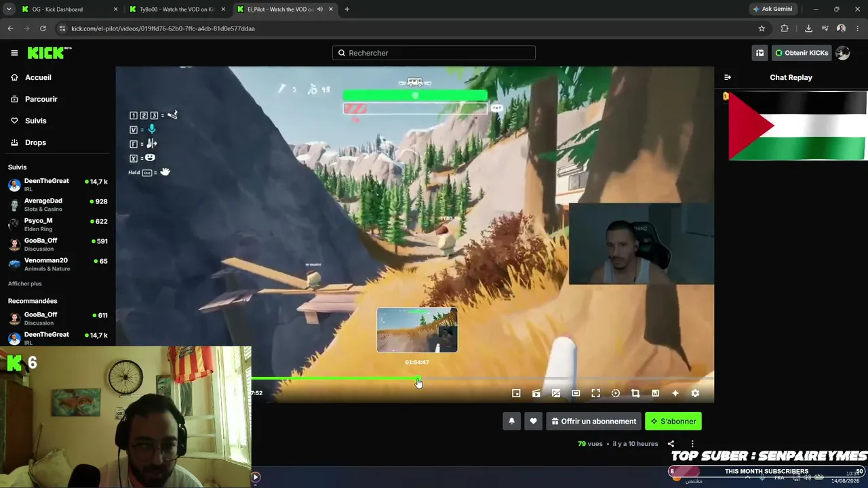Open the three-dot more options below video

[x=692, y=444]
